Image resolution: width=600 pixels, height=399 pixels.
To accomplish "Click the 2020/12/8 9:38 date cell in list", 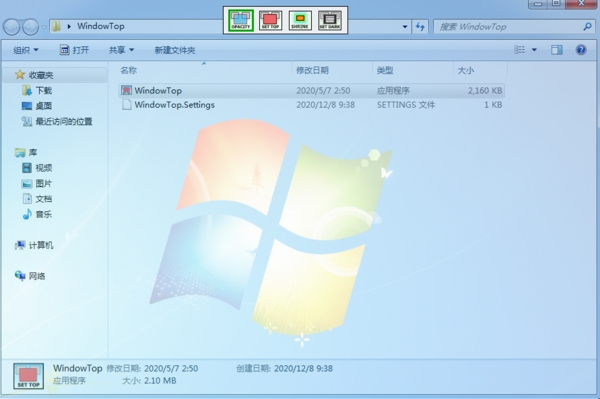I will click(325, 105).
